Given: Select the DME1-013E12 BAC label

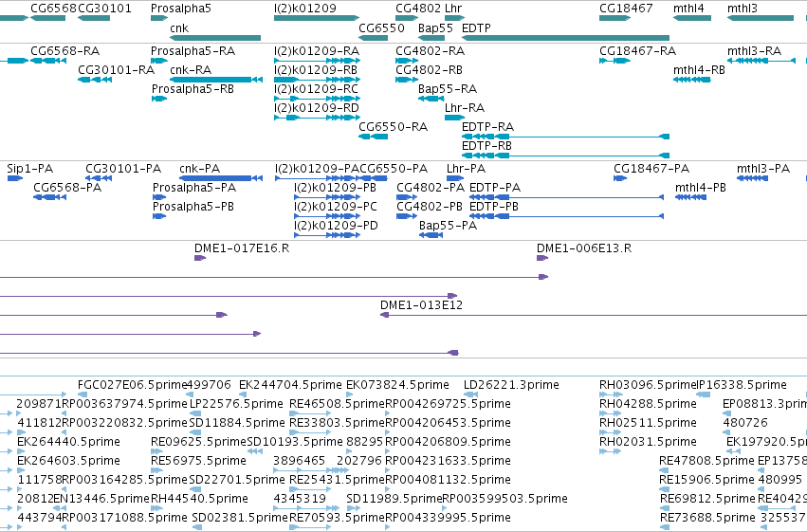Looking at the screenshot, I should point(421,305).
